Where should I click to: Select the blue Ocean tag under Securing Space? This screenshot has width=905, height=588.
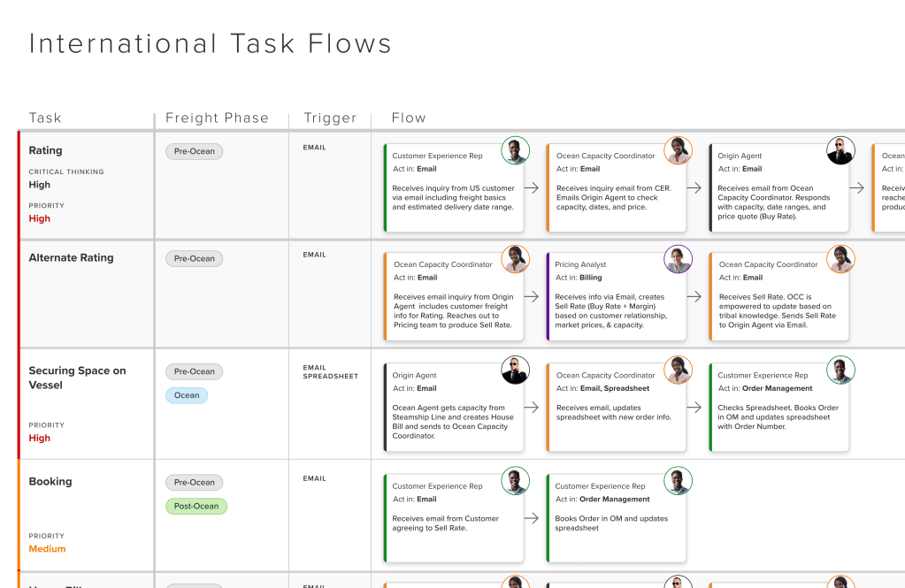click(x=186, y=395)
